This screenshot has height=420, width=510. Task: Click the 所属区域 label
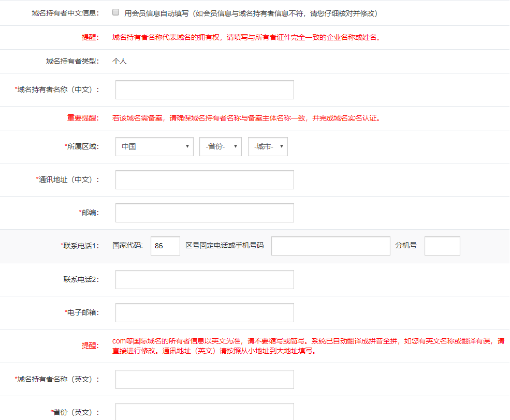pos(82,146)
